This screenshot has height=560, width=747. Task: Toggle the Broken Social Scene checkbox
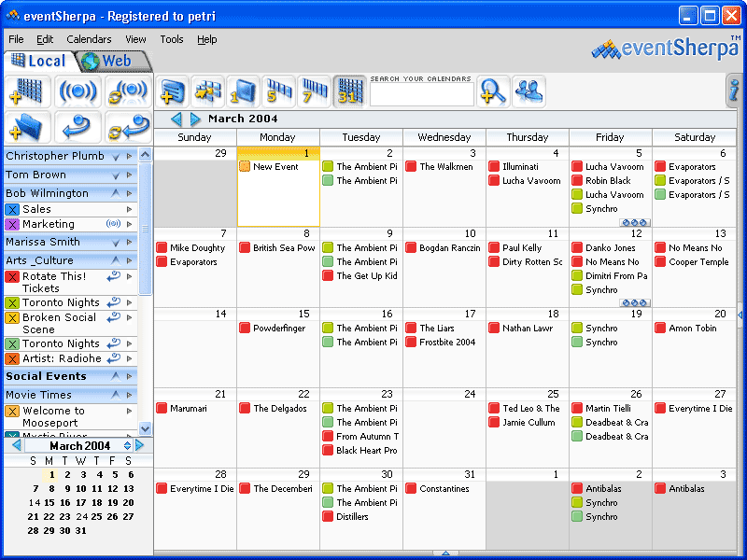12,317
